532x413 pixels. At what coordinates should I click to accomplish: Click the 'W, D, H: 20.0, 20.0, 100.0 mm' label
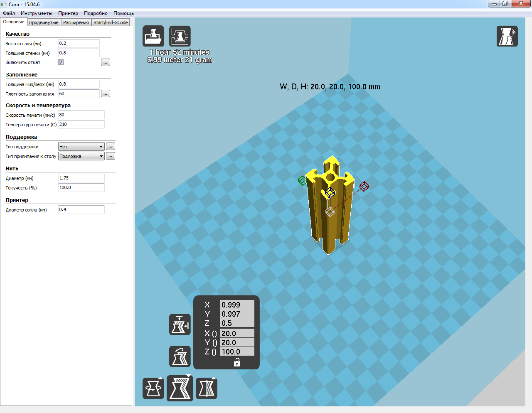coord(330,87)
